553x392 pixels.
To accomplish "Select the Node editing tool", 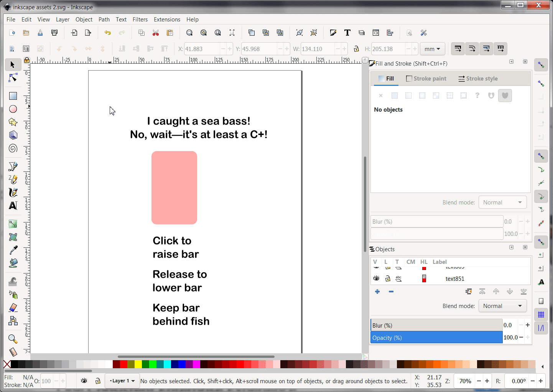I will click(x=13, y=78).
